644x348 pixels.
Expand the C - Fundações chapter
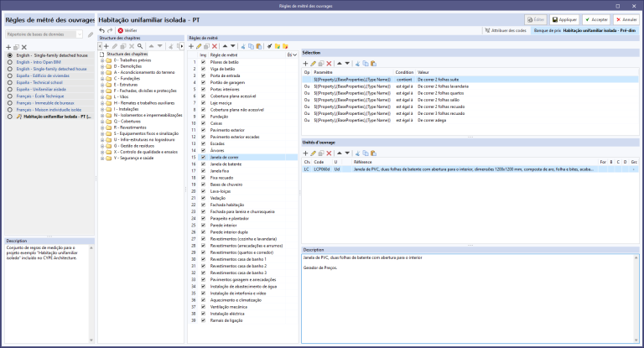point(102,79)
